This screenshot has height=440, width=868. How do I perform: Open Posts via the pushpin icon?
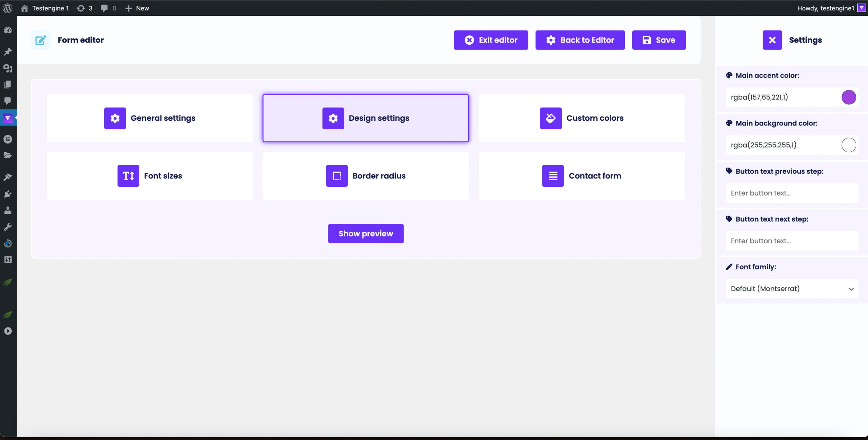tap(8, 52)
